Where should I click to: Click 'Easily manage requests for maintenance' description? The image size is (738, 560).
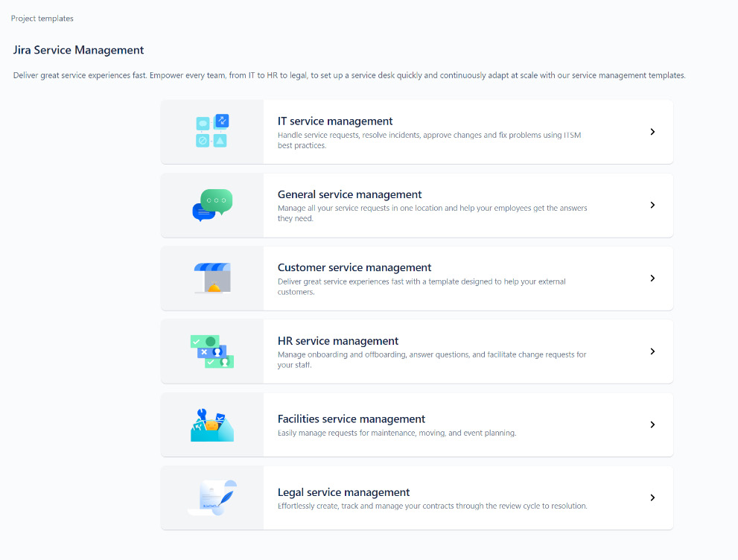tap(397, 433)
